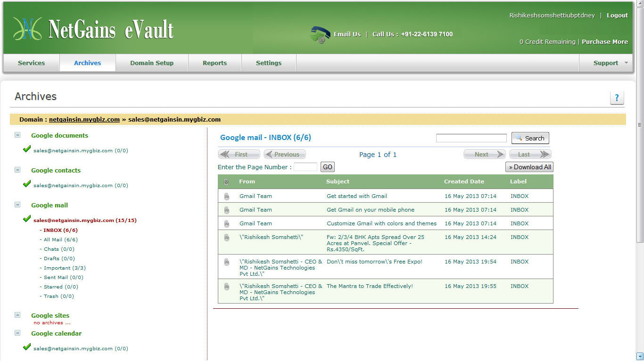Click the Next page button
The height and width of the screenshot is (362, 644).
coord(485,154)
